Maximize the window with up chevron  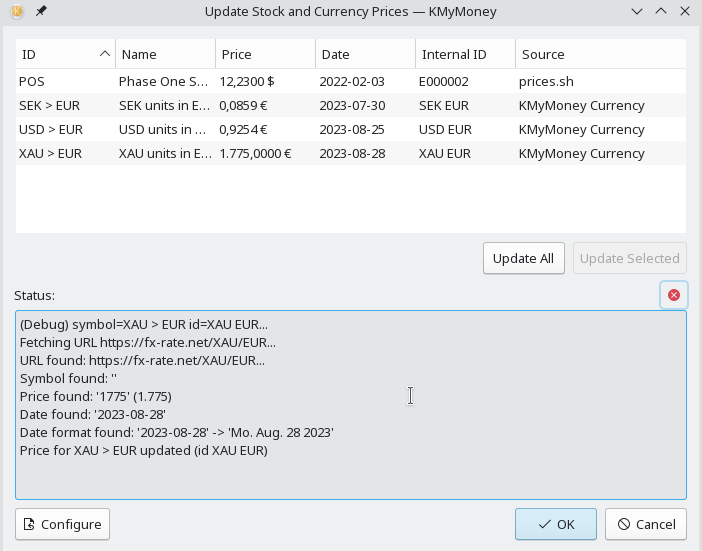661,11
